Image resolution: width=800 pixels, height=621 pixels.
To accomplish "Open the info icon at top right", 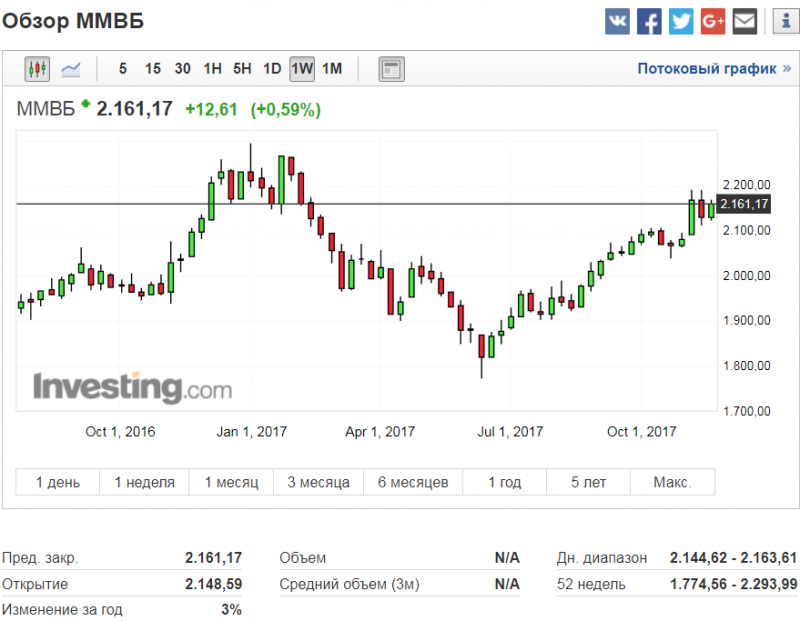I will coord(783,21).
